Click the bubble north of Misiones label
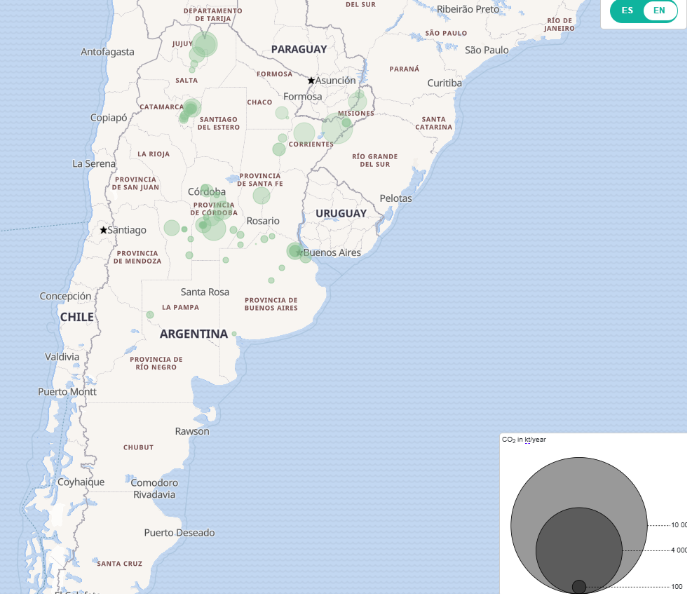687x594 pixels. click(357, 100)
